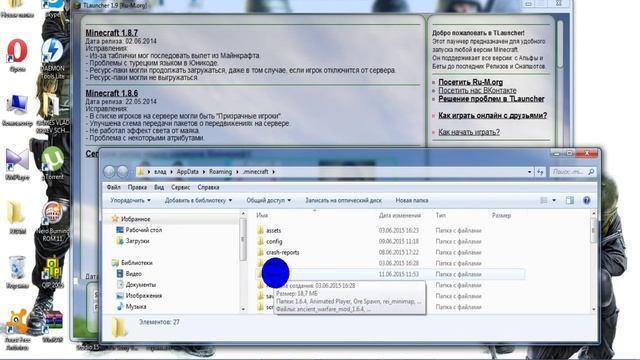640x360 pixels.
Task: Click the Minecraft 1.8.6 heading in TLauncher
Action: pyautogui.click(x=111, y=93)
